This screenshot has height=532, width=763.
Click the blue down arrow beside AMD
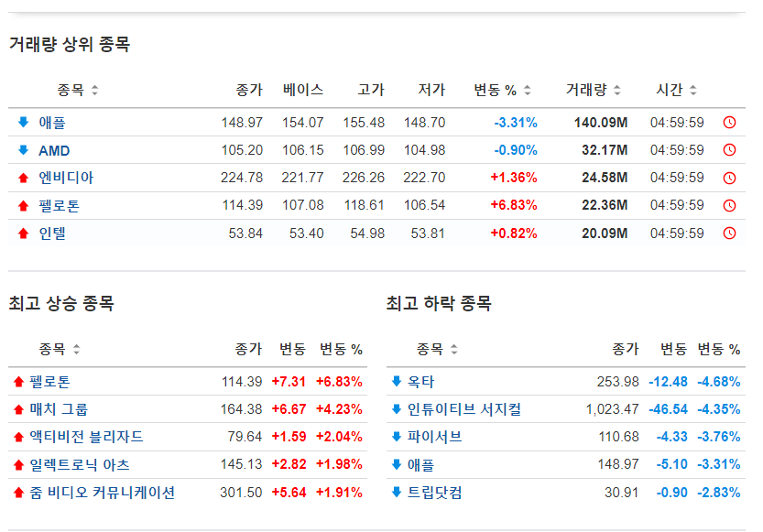click(24, 150)
